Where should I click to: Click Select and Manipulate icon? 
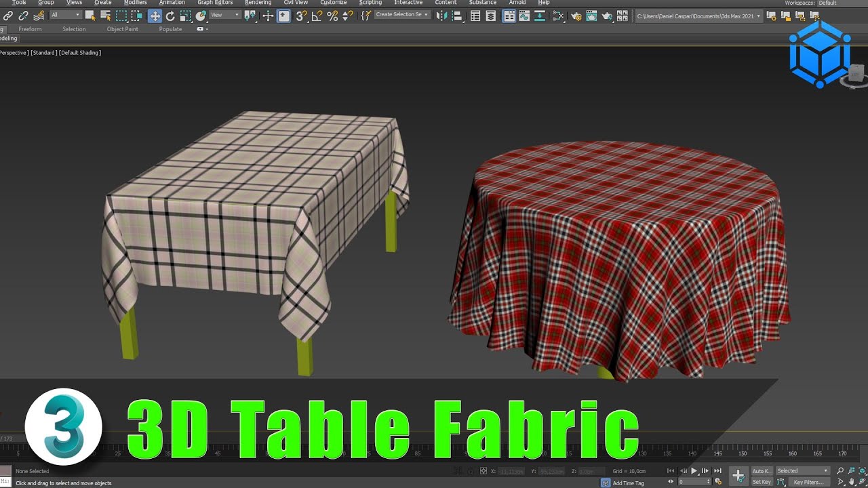(x=268, y=16)
